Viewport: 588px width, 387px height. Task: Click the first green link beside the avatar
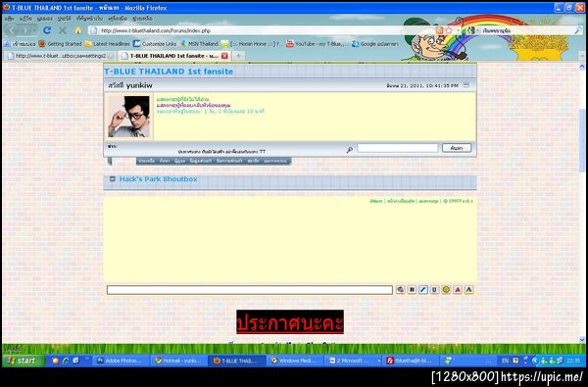182,99
